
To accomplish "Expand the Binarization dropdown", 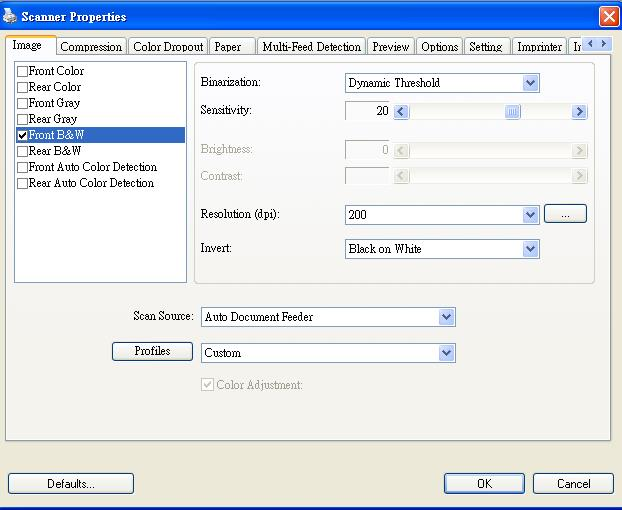I will [530, 83].
